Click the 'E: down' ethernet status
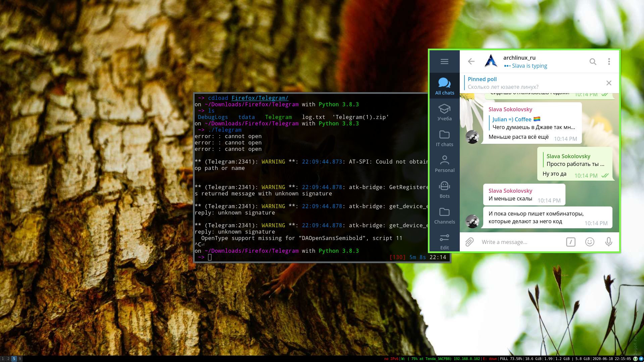 click(490, 359)
